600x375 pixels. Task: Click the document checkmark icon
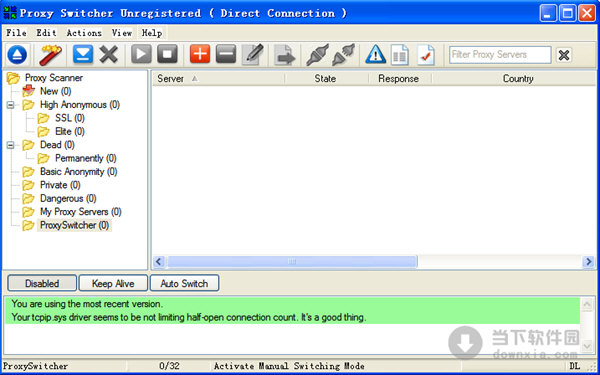[426, 55]
